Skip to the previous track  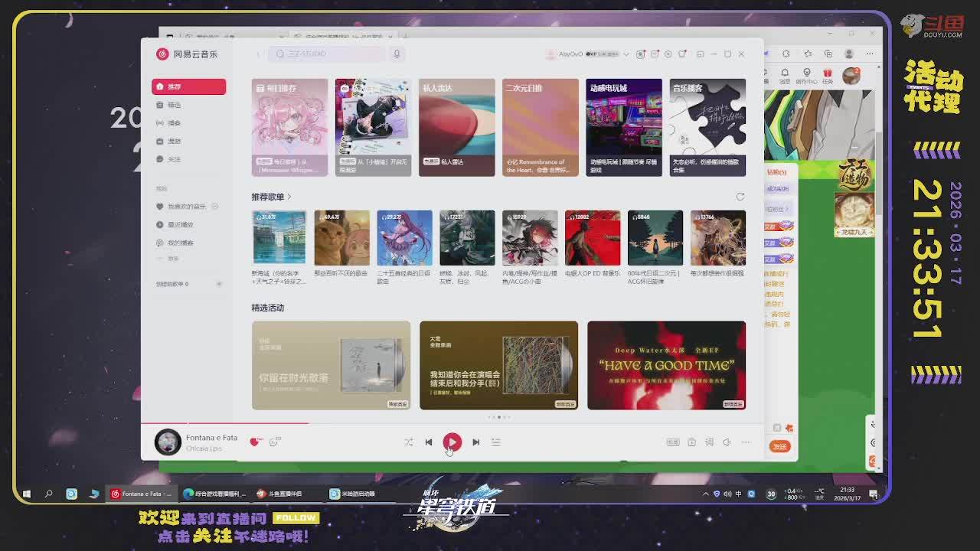click(x=429, y=442)
